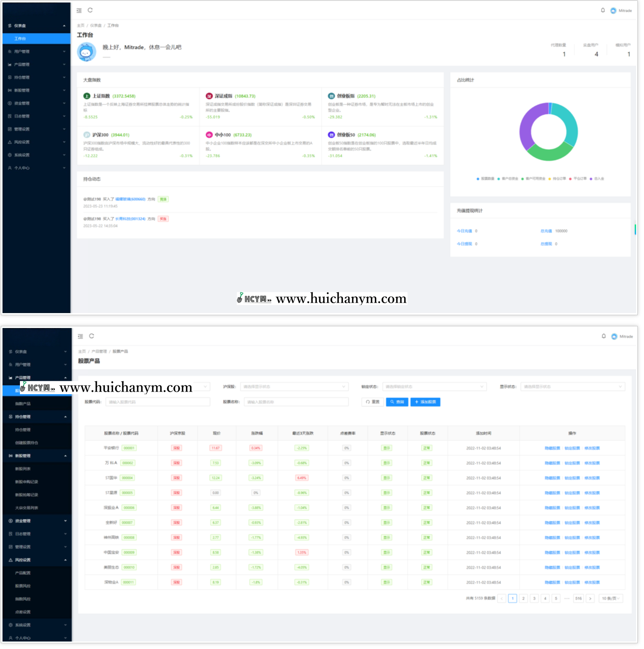
Task: Select 指数产品 in the sidebar menu
Action: point(23,404)
